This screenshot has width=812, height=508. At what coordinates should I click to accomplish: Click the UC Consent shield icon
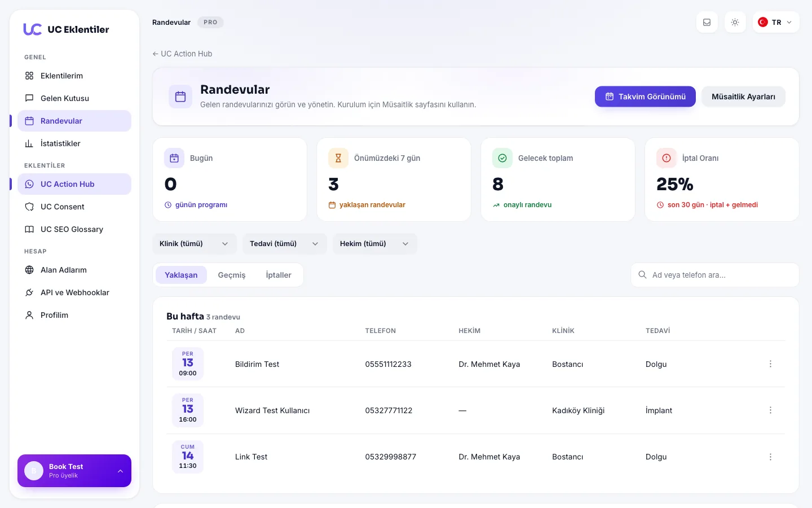click(x=29, y=207)
